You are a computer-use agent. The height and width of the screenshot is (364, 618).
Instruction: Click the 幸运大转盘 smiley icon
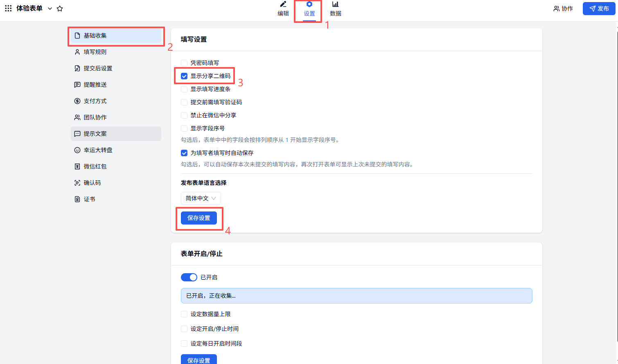77,150
